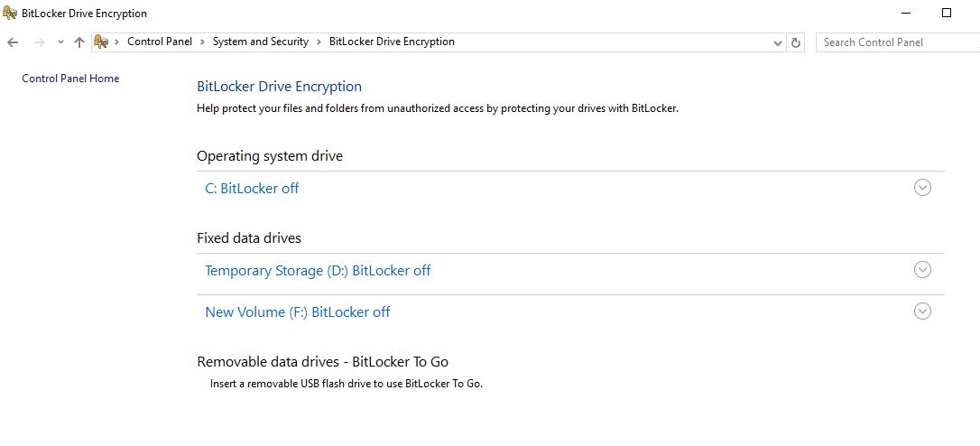Open Control Panel Home link
This screenshot has height=446, width=980.
tap(70, 79)
